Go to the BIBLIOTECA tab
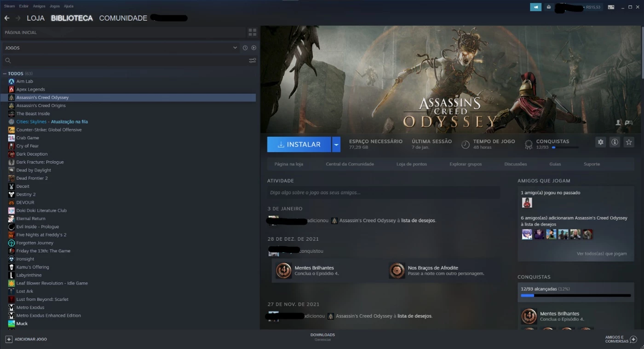 click(72, 18)
